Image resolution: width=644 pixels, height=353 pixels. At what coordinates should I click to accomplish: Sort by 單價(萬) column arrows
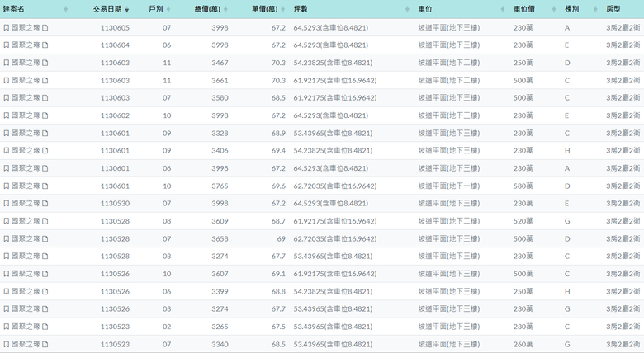click(283, 9)
